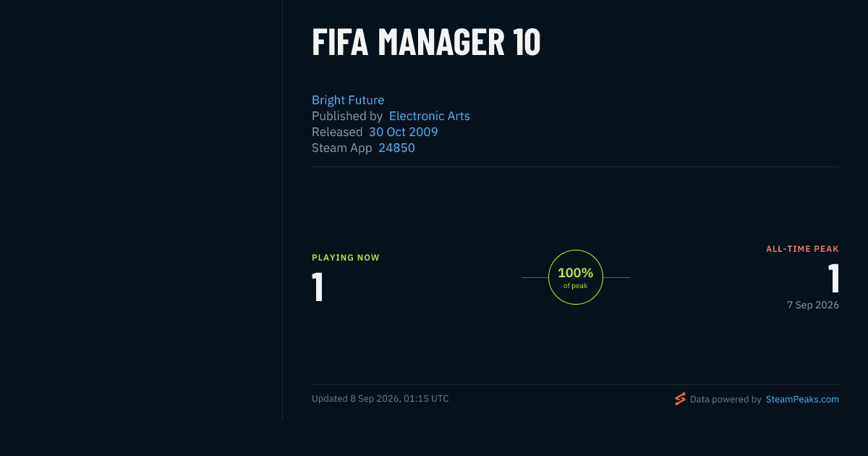This screenshot has height=456, width=868.
Task: Select the All-Time Peak label
Action: pyautogui.click(x=802, y=249)
